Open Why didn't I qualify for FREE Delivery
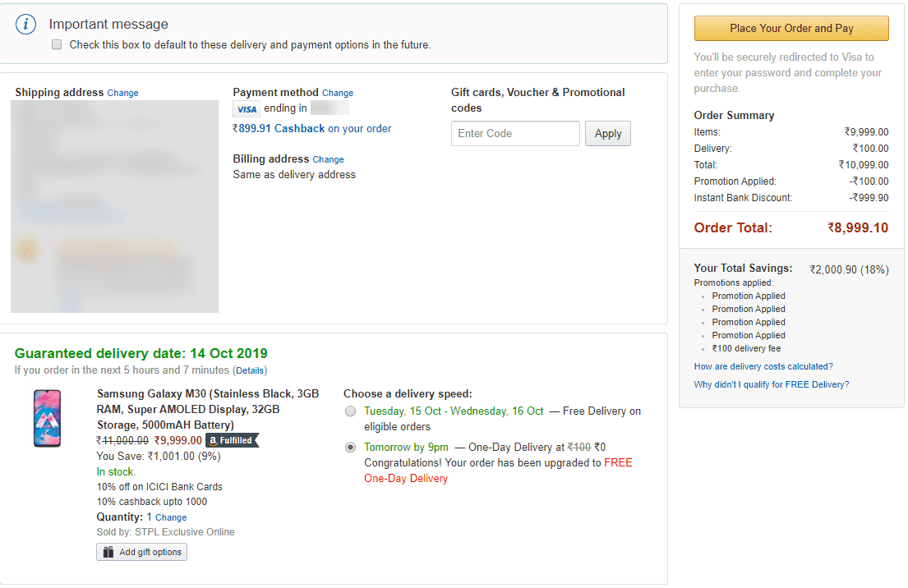This screenshot has height=588, width=908. pyautogui.click(x=771, y=385)
